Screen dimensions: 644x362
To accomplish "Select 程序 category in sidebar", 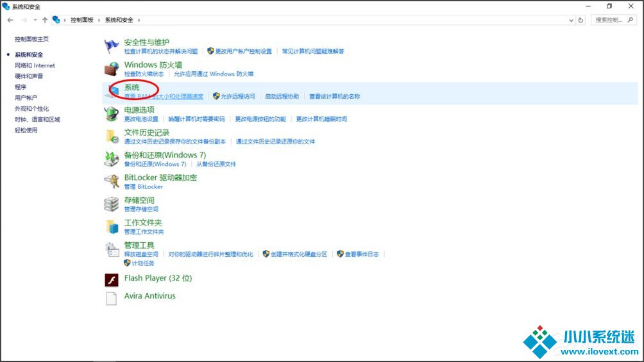I will [21, 87].
